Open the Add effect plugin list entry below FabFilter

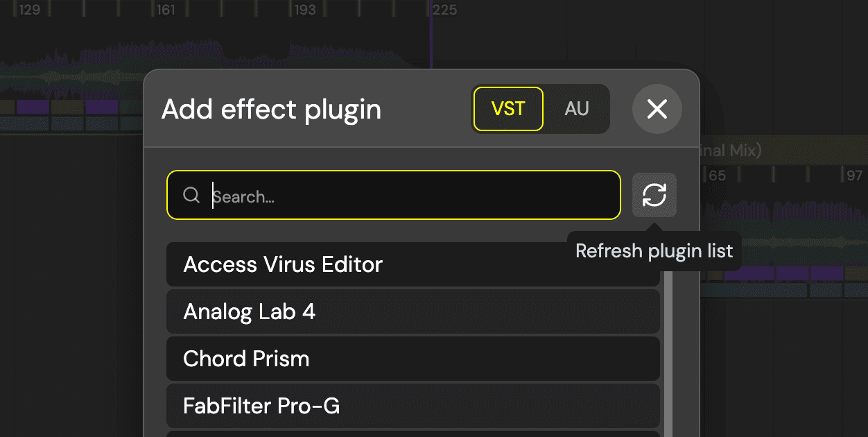pyautogui.click(x=413, y=434)
